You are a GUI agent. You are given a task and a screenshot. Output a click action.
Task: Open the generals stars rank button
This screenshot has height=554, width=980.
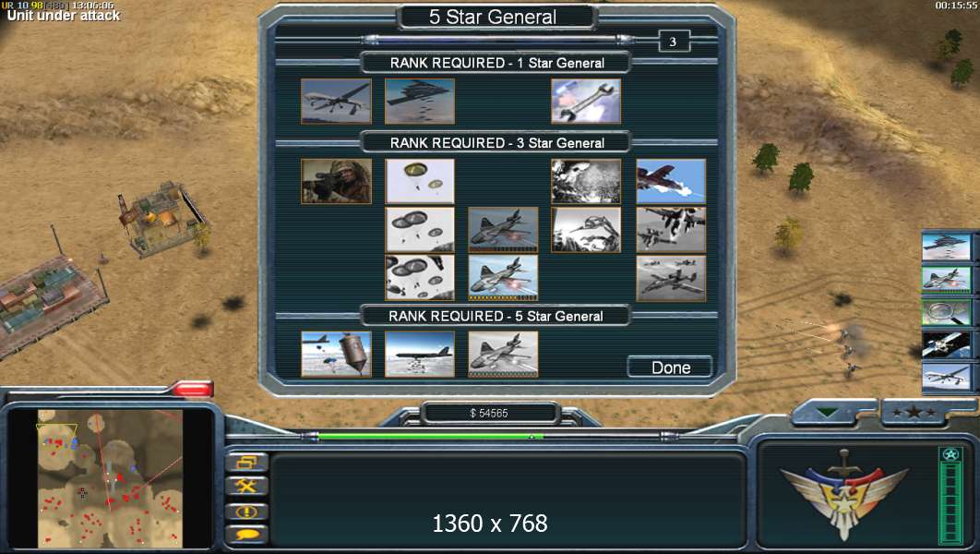click(914, 413)
